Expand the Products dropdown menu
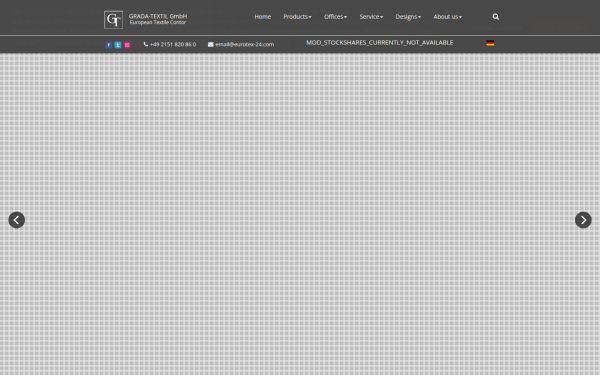This screenshot has height=375, width=600. pyautogui.click(x=297, y=17)
